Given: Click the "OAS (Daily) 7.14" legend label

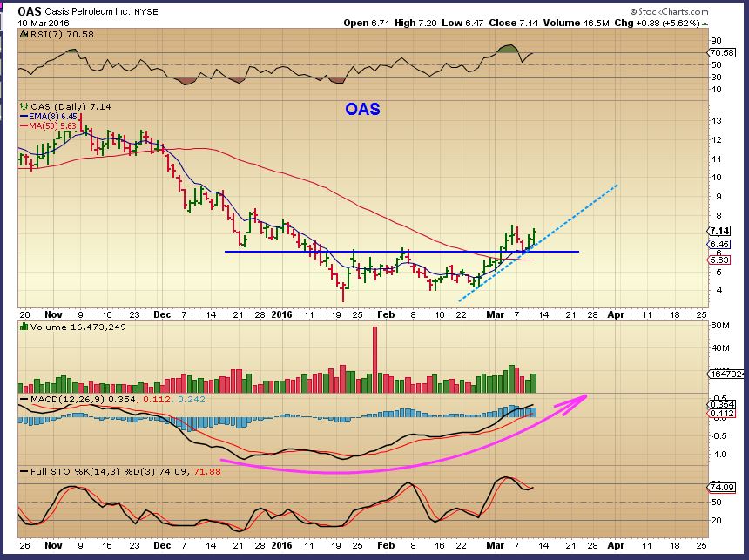Looking at the screenshot, I should point(71,106).
